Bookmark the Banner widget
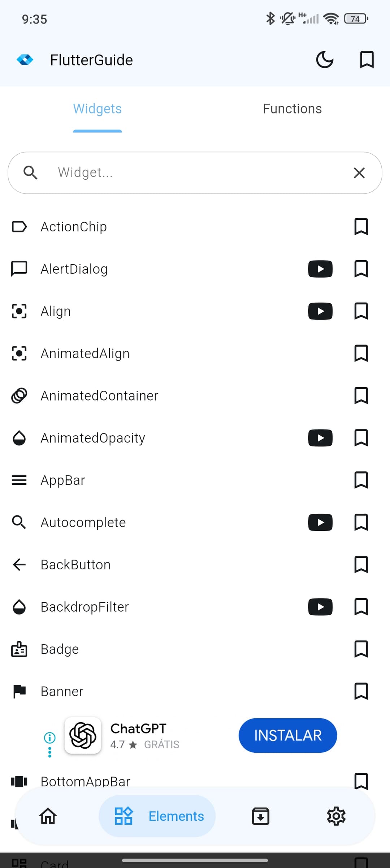Image resolution: width=390 pixels, height=868 pixels. 361,691
